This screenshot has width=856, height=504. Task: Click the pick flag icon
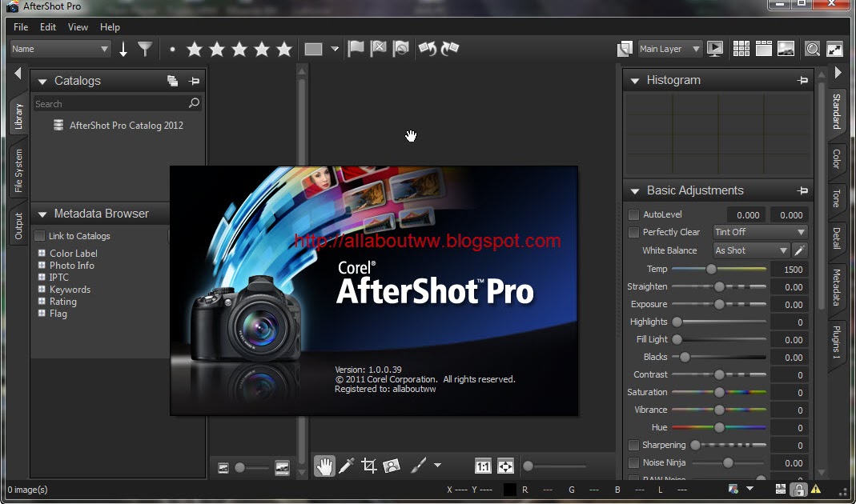pyautogui.click(x=356, y=49)
